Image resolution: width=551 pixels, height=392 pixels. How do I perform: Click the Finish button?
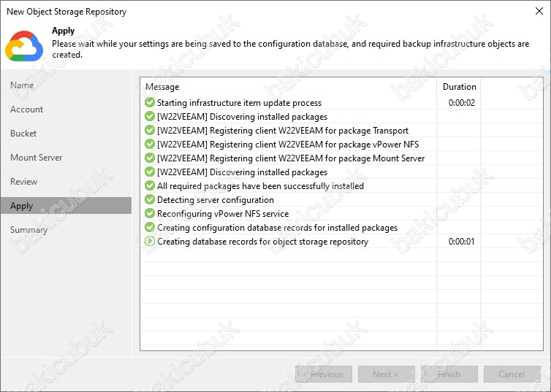(449, 374)
